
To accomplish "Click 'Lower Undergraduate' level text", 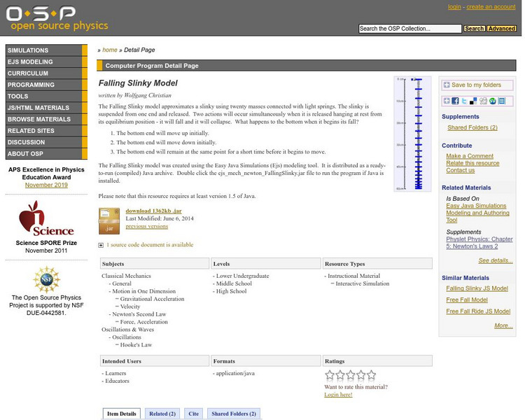I will point(242,276).
